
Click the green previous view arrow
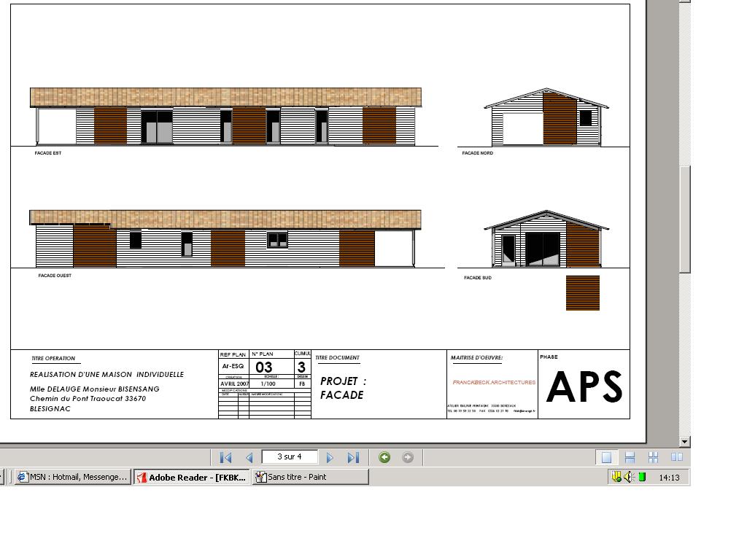(x=384, y=457)
